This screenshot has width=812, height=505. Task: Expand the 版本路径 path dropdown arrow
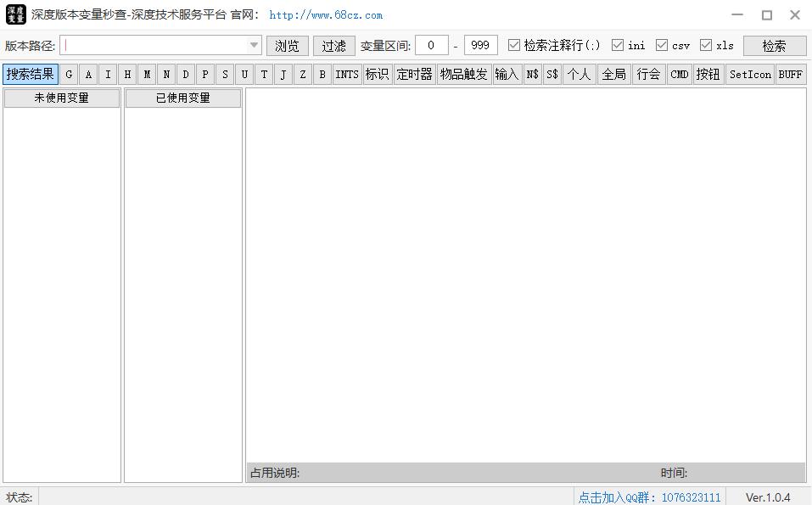[x=254, y=46]
